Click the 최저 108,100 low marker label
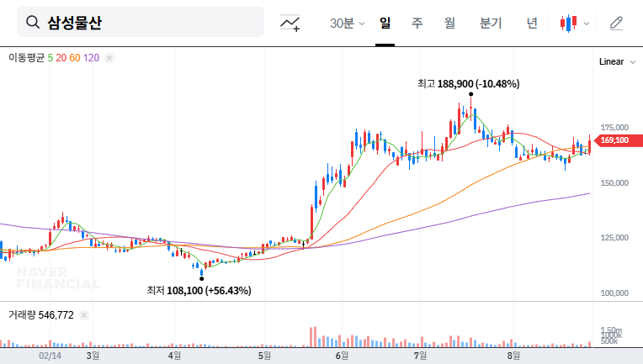The image size is (643, 364). [x=199, y=291]
